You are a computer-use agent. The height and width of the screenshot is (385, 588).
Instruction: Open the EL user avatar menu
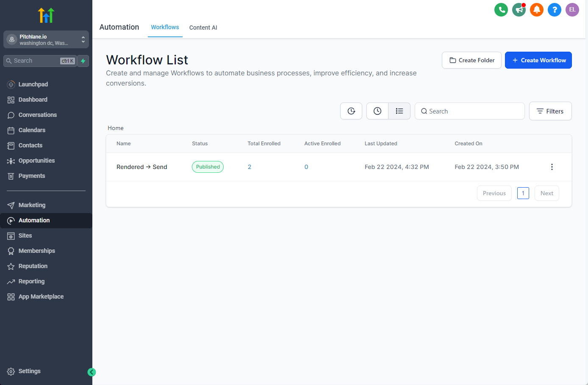click(x=572, y=10)
